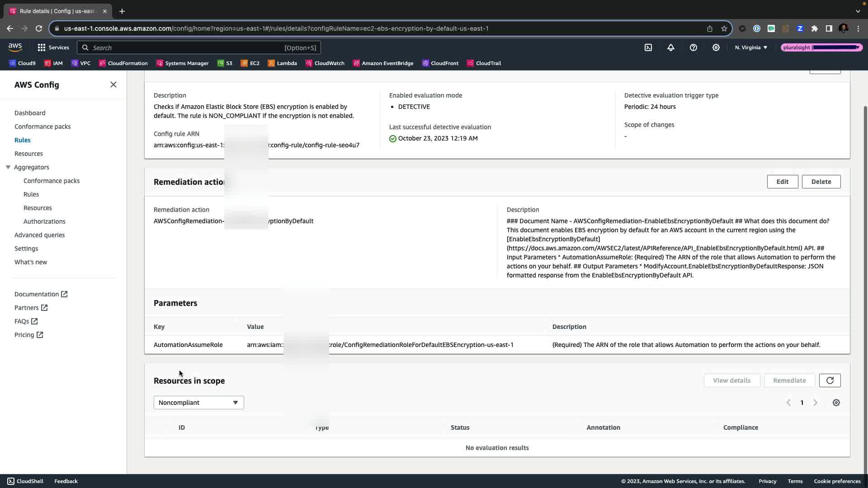The height and width of the screenshot is (488, 868).
Task: Click the AWS logo home icon
Action: point(15,47)
